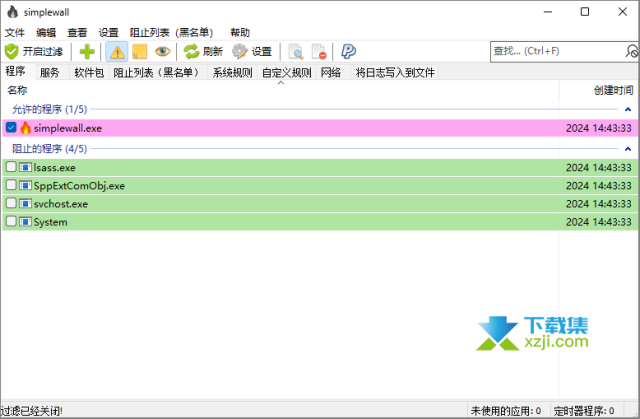Click the search magnifier icon
This screenshot has height=419, width=640.
click(631, 51)
